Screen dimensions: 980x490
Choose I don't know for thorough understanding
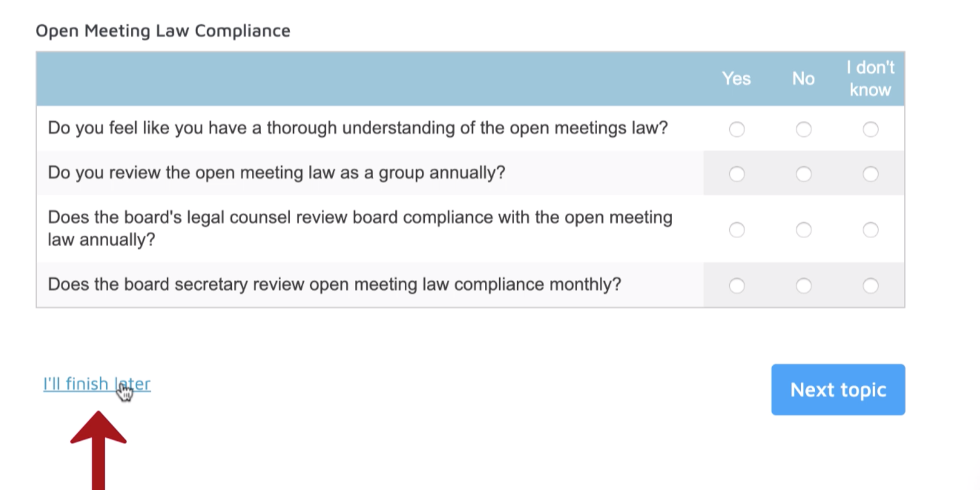(x=870, y=129)
